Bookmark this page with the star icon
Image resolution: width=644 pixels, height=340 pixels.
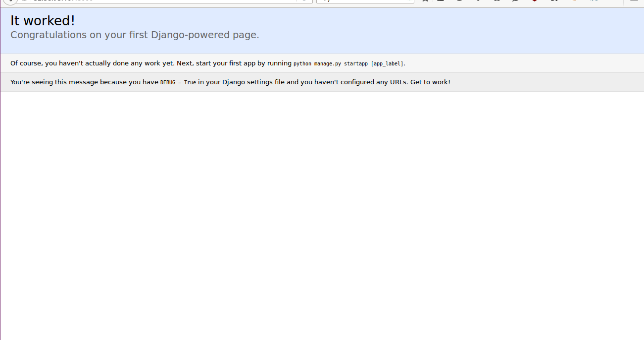point(425,1)
